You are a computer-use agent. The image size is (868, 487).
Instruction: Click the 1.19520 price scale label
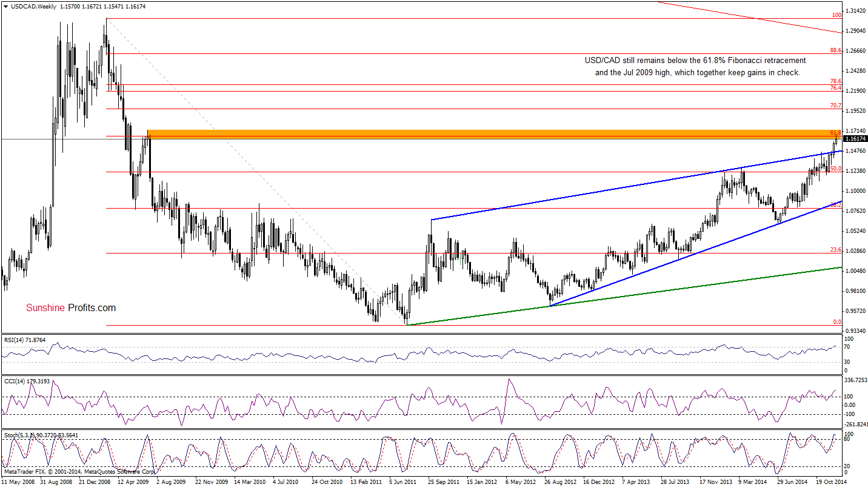pyautogui.click(x=856, y=111)
